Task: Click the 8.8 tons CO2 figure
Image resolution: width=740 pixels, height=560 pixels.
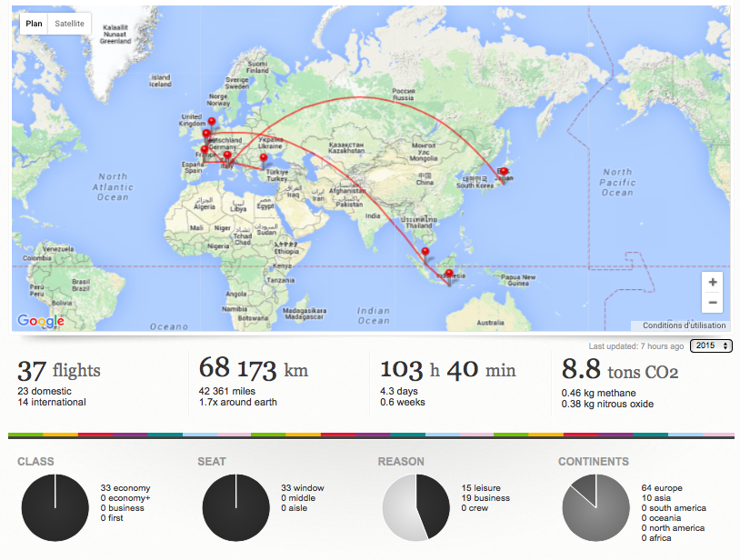Action: tap(620, 370)
